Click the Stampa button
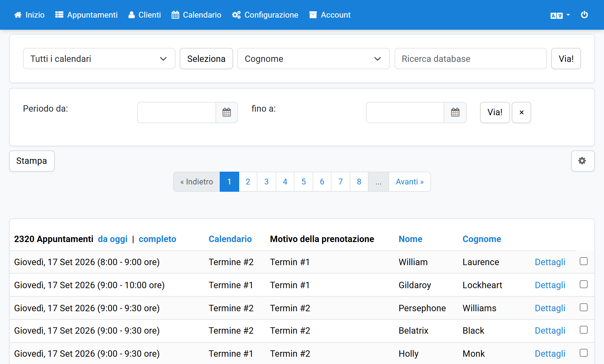 click(x=32, y=161)
